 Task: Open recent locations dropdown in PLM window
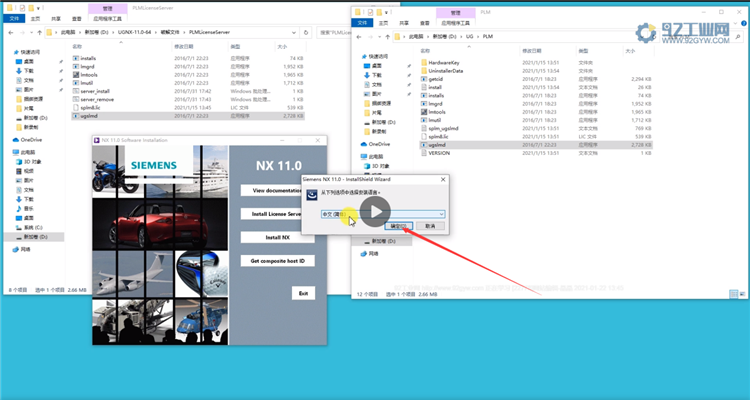click(x=380, y=36)
